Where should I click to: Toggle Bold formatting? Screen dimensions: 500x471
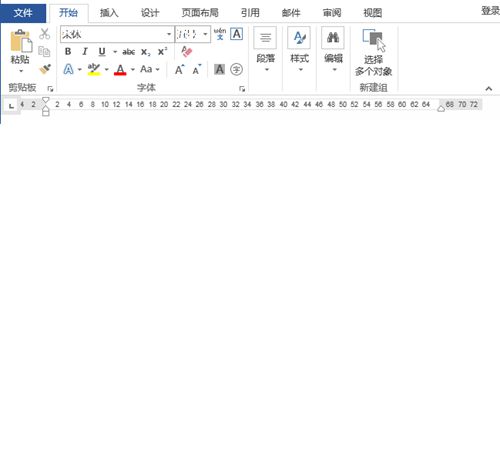tap(68, 51)
